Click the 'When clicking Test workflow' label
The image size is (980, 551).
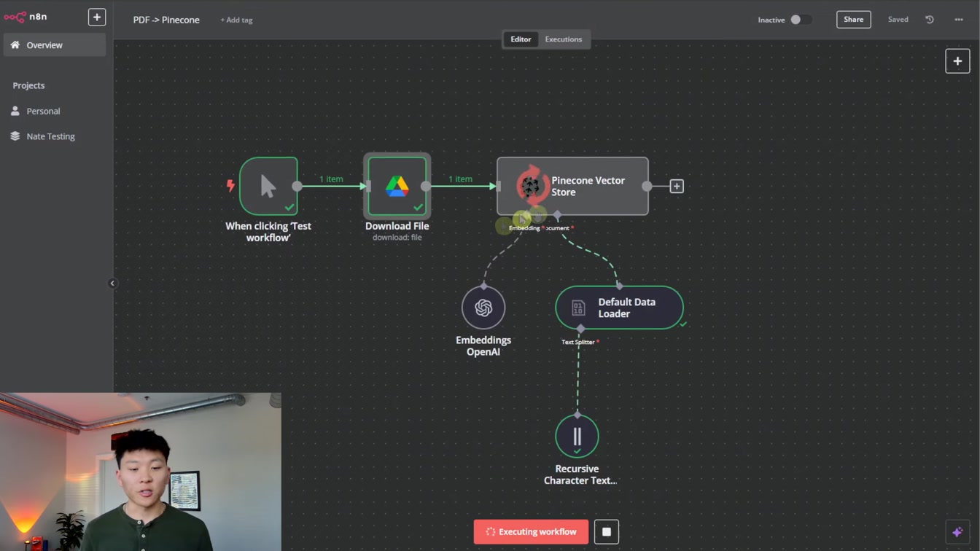click(268, 232)
